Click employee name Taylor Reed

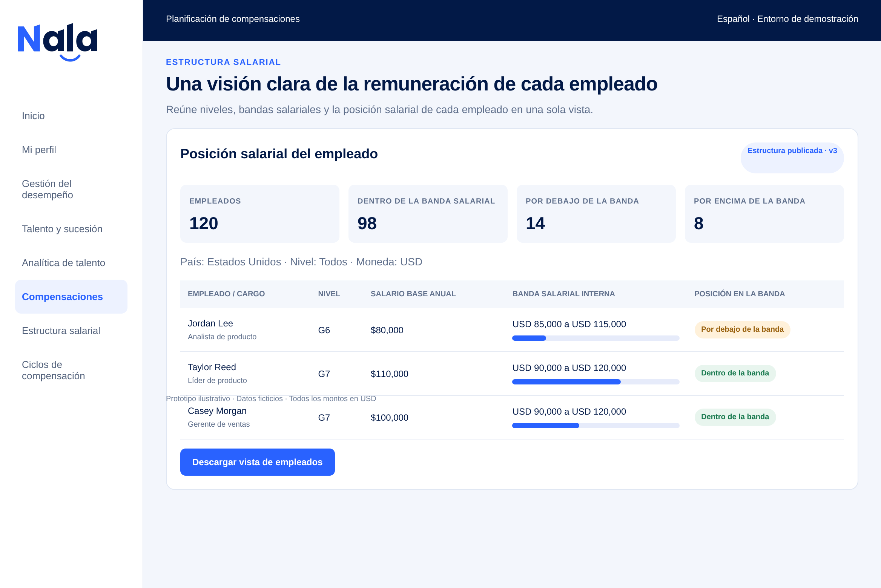[212, 367]
